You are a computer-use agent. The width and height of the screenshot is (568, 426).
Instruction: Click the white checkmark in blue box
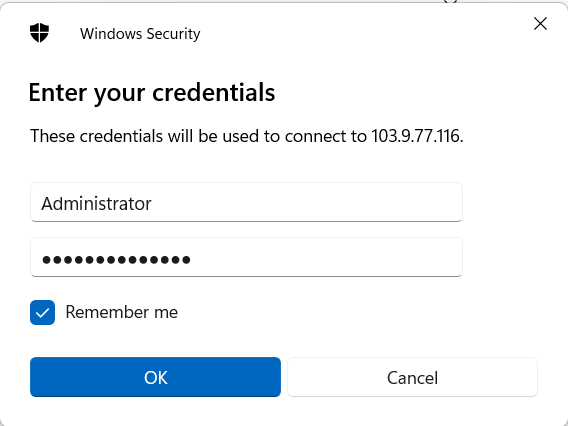42,313
